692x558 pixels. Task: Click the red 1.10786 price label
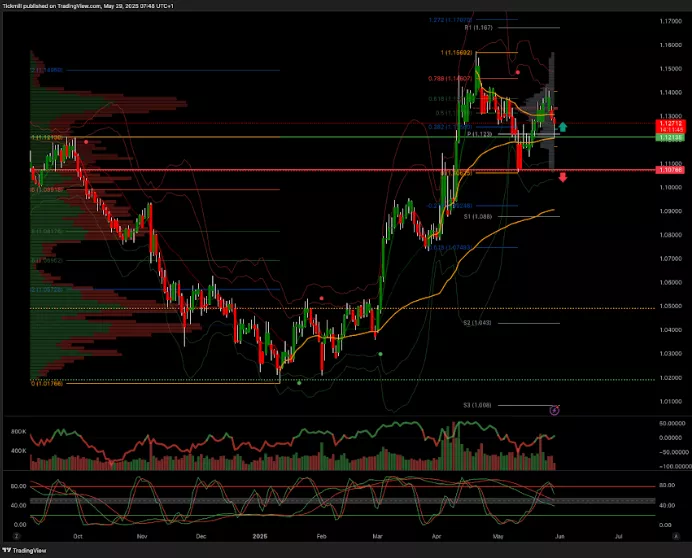point(669,171)
